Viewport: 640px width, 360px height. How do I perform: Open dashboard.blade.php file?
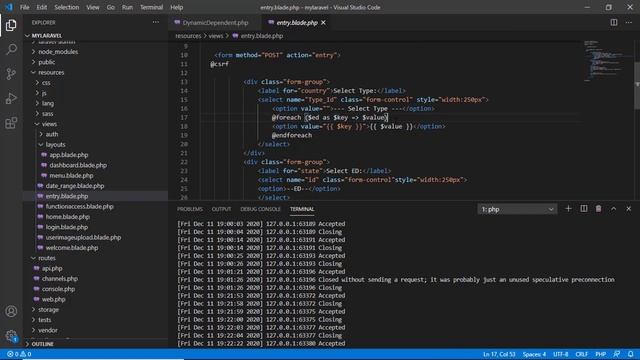78,165
